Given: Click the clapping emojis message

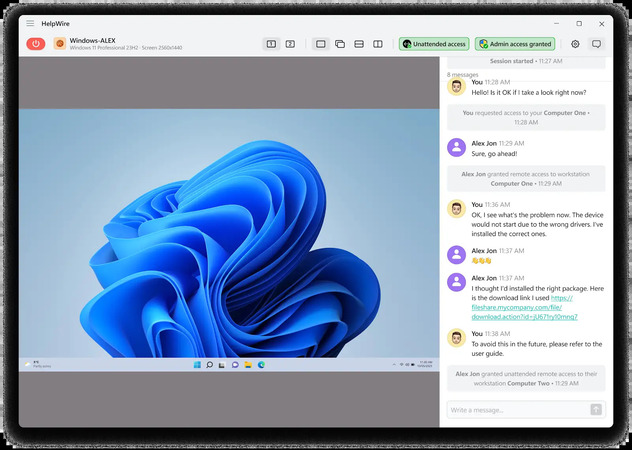Looking at the screenshot, I should coord(482,261).
